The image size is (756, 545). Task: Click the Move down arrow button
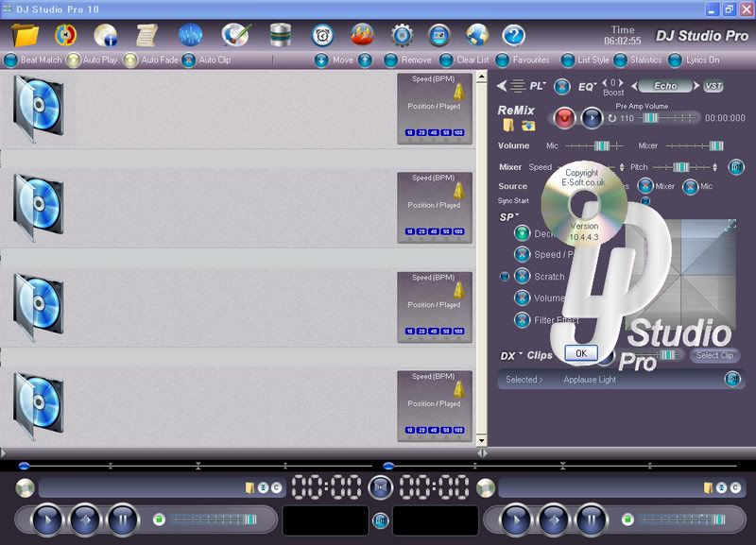(321, 60)
